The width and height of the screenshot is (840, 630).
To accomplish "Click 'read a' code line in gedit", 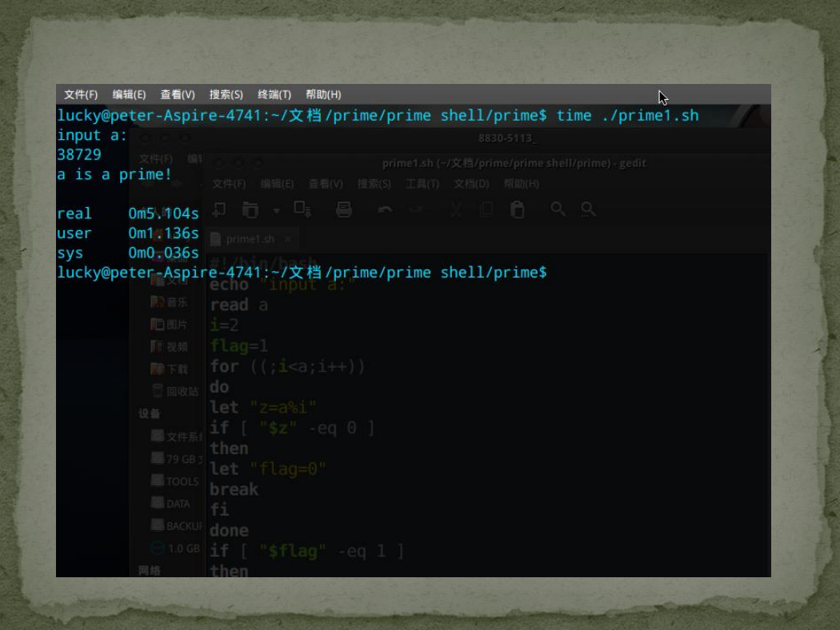I will [x=238, y=305].
